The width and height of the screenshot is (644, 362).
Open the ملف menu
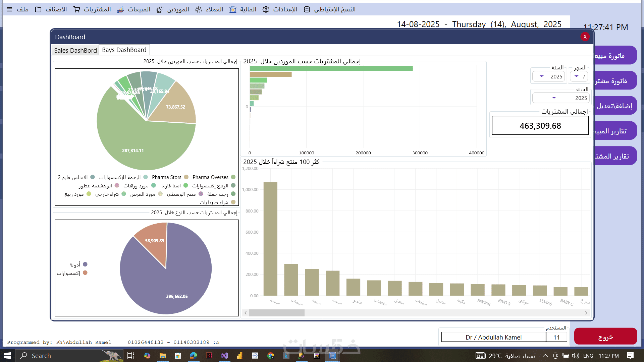[22, 9]
